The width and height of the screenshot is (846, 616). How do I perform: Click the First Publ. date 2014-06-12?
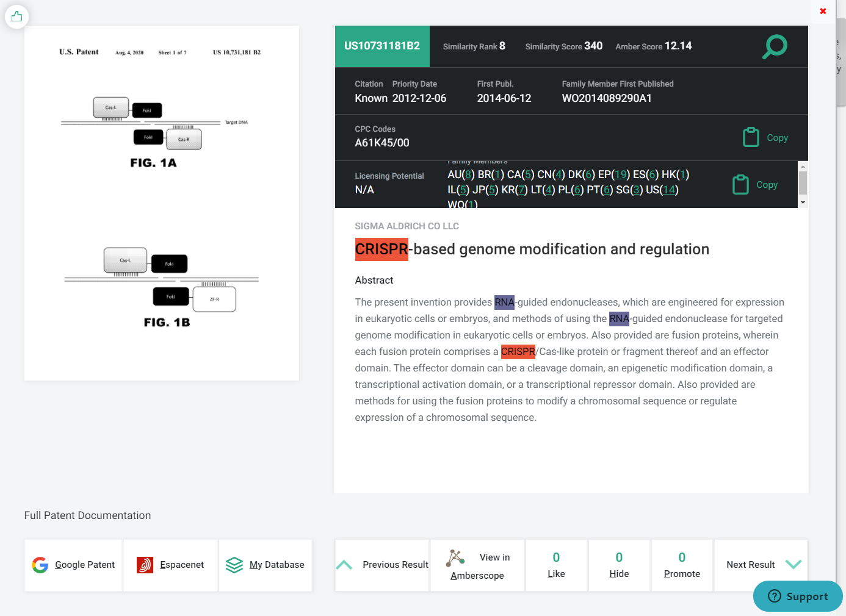click(504, 98)
